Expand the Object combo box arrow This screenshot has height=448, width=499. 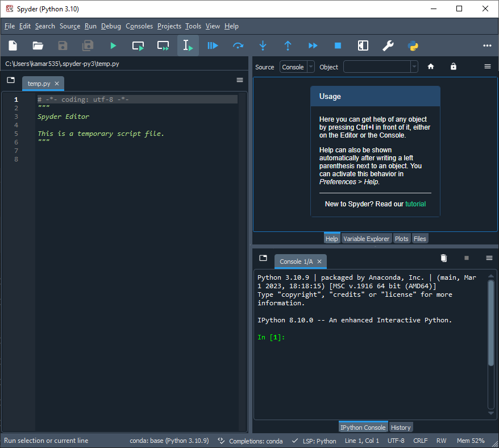414,67
